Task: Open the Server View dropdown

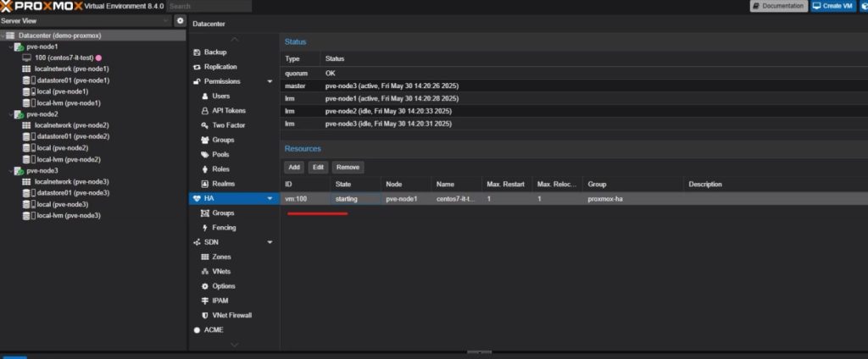Action: [x=167, y=21]
